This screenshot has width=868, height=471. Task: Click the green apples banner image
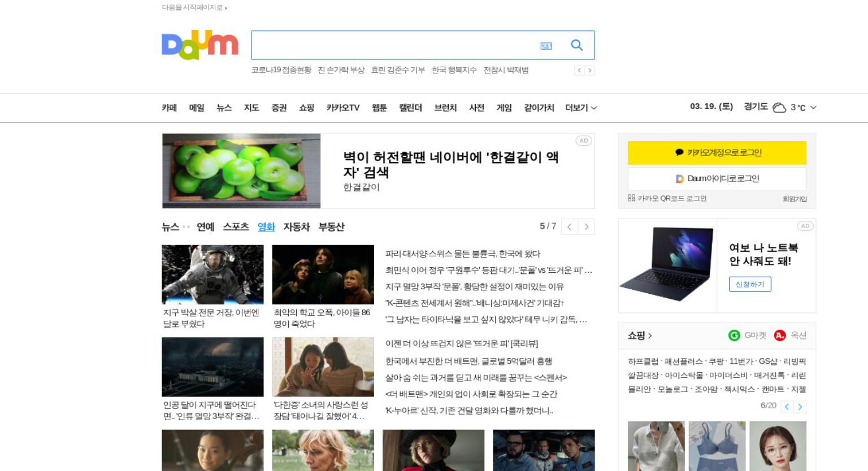click(x=241, y=171)
